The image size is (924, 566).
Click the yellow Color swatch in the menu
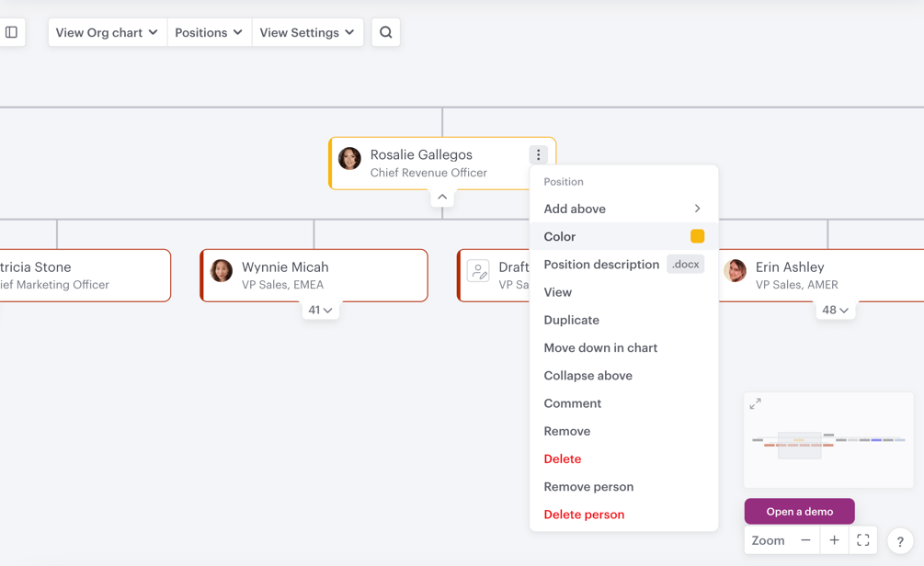tap(698, 235)
